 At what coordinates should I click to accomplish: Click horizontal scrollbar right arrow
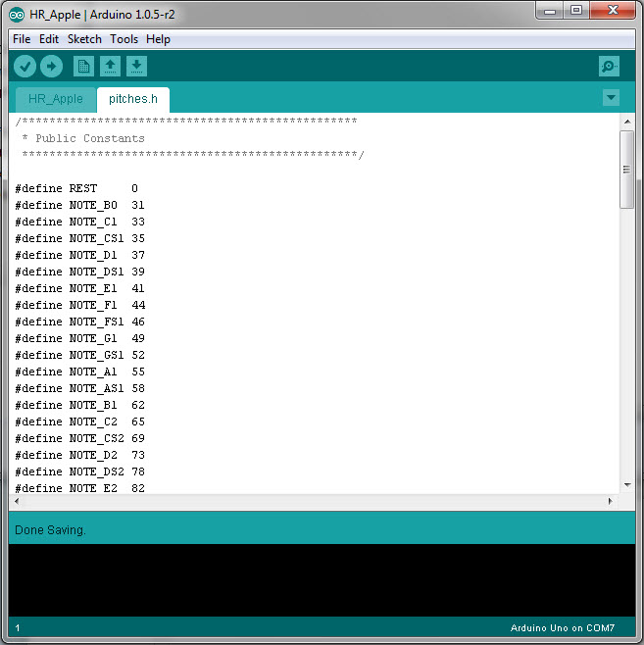tap(611, 501)
